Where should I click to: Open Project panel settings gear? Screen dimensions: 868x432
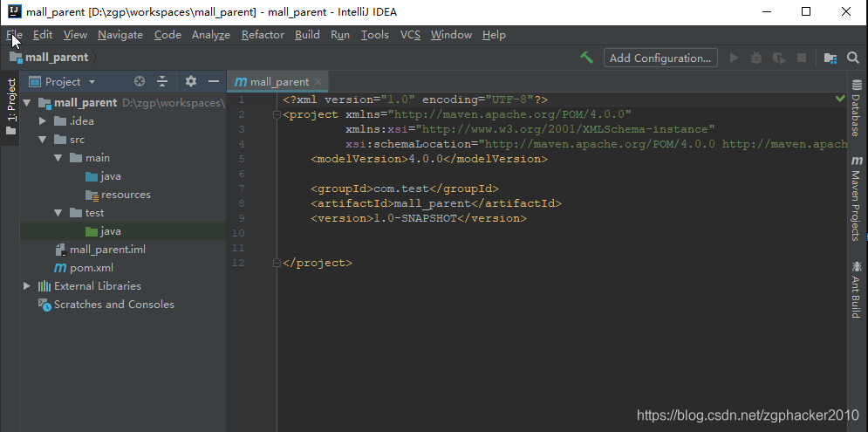tap(191, 81)
